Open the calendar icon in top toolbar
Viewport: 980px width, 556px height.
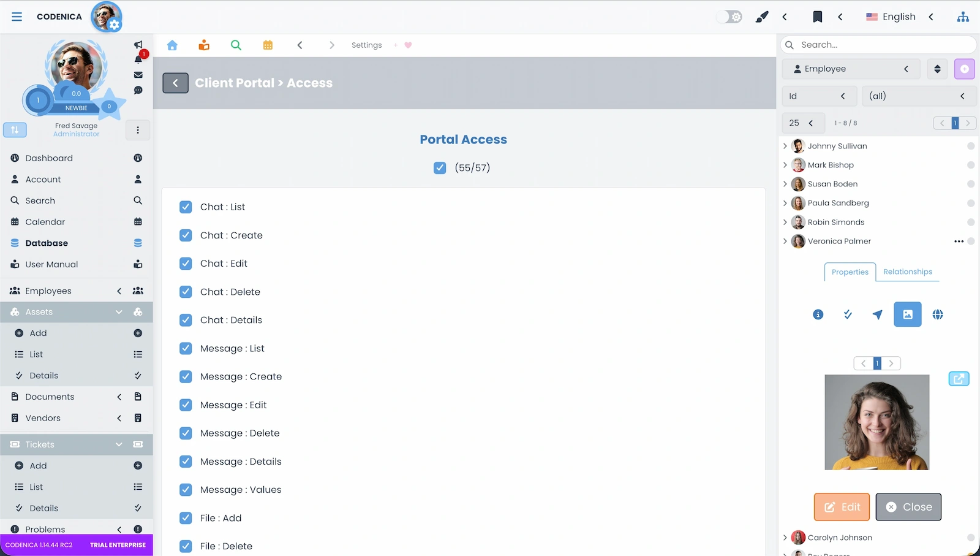click(x=268, y=45)
